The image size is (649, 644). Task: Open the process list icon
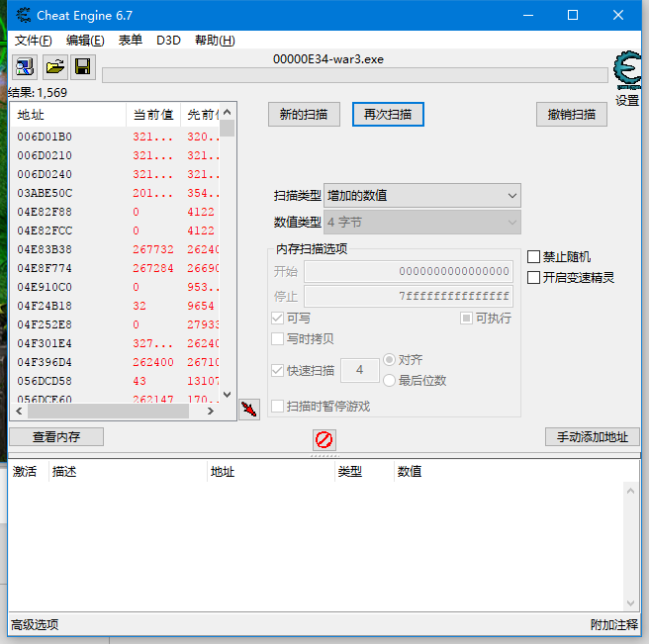(x=25, y=66)
